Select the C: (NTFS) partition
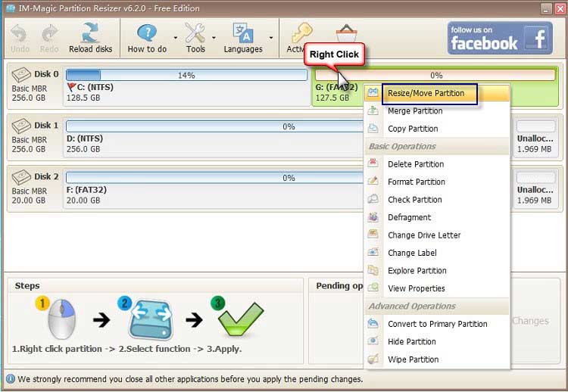 [x=186, y=86]
